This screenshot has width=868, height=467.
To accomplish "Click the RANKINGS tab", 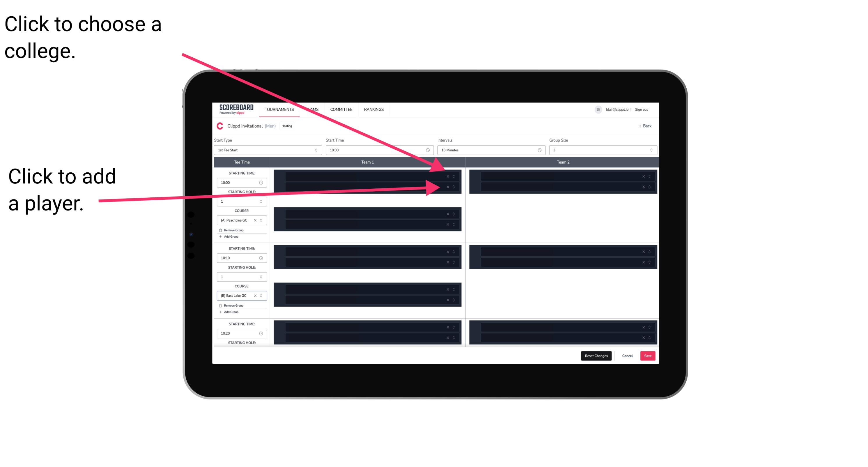I will 374,109.
